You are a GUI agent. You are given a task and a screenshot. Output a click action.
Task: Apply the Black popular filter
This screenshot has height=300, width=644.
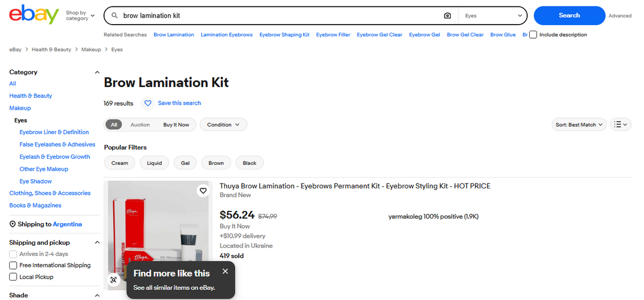tap(250, 163)
